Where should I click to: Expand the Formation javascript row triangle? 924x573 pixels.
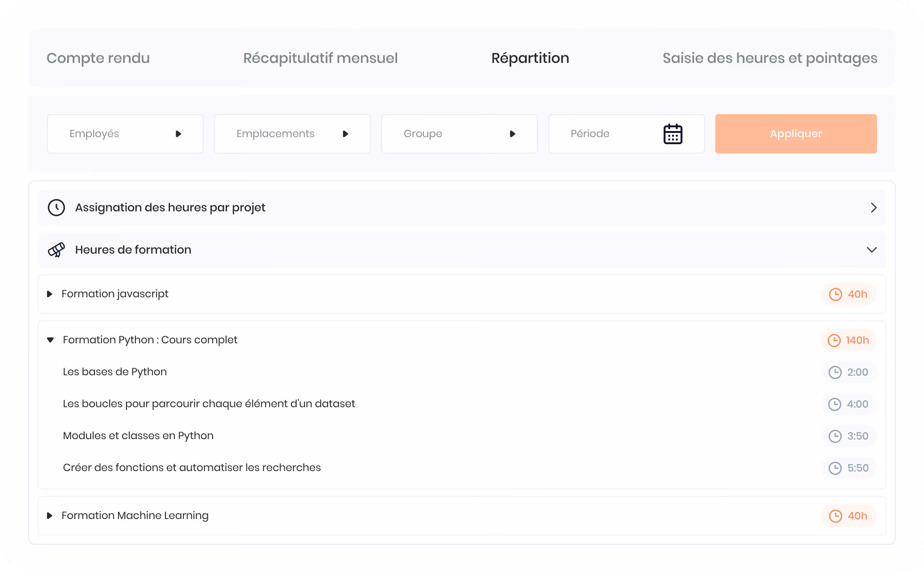click(x=49, y=294)
